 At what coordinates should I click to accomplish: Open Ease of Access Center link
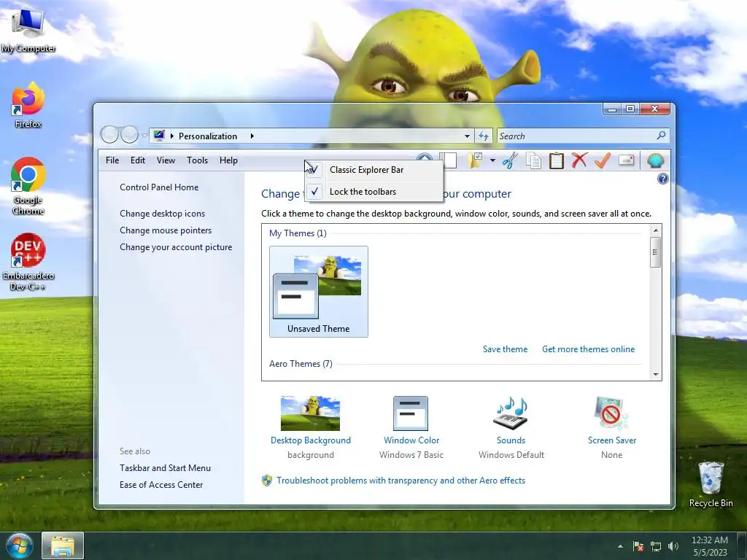(x=161, y=485)
